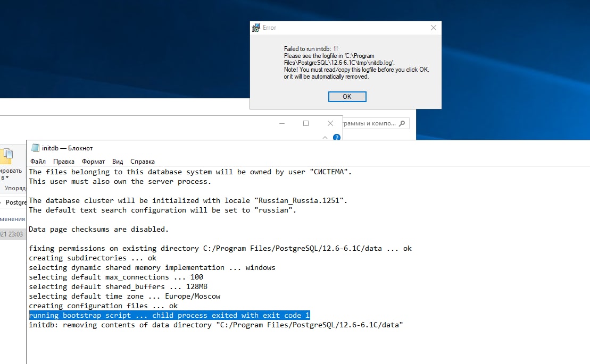Viewport: 590px width, 364px height.
Task: Focus the Explorer search field
Action: coord(376,123)
